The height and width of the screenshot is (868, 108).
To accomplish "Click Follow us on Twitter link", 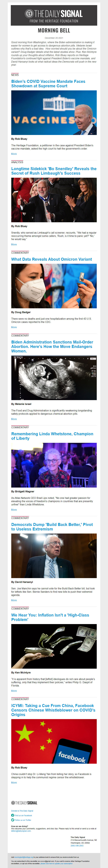I will click(23, 820).
